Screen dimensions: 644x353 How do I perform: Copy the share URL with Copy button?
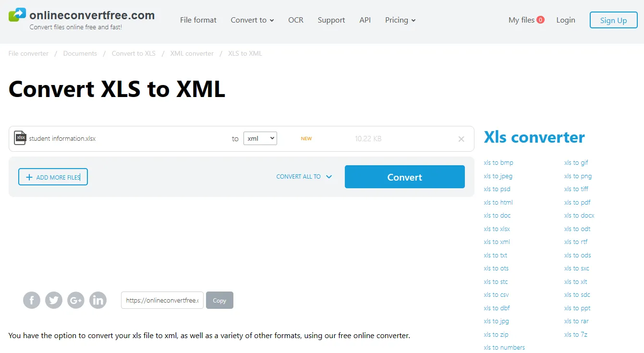pos(219,300)
